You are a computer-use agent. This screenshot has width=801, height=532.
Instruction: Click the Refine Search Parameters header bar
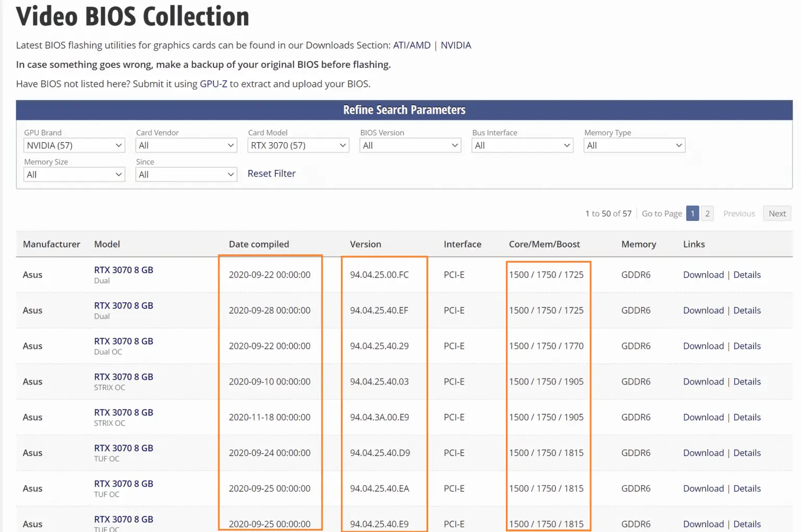point(404,110)
